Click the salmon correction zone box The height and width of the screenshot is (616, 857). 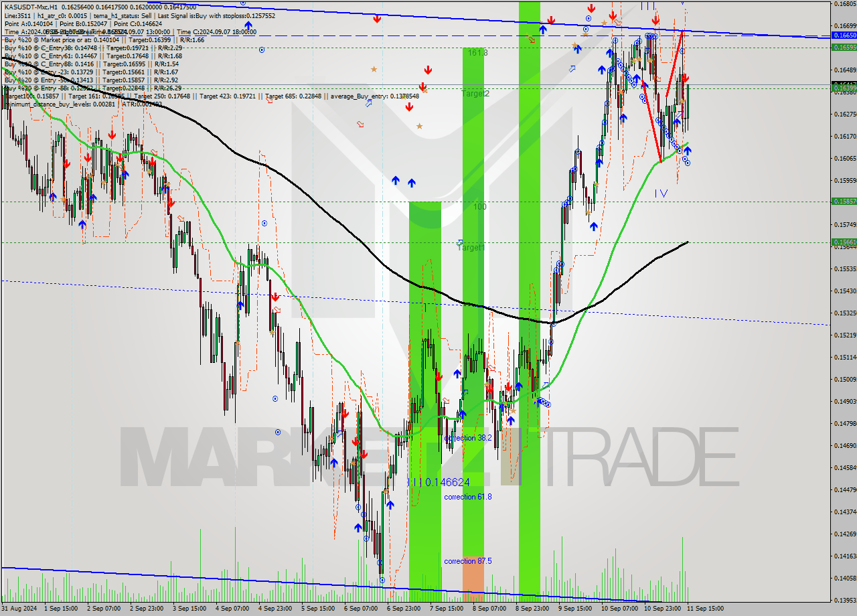(473, 578)
